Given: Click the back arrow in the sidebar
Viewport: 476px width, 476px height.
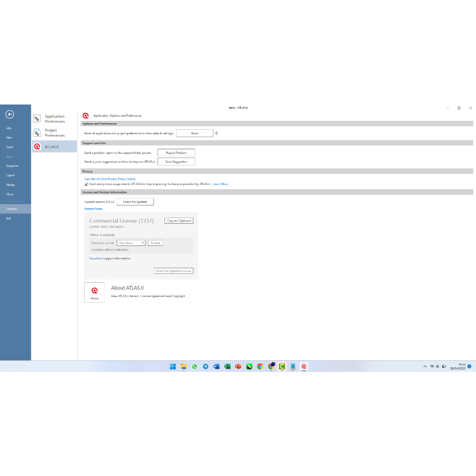Looking at the screenshot, I should point(10,114).
